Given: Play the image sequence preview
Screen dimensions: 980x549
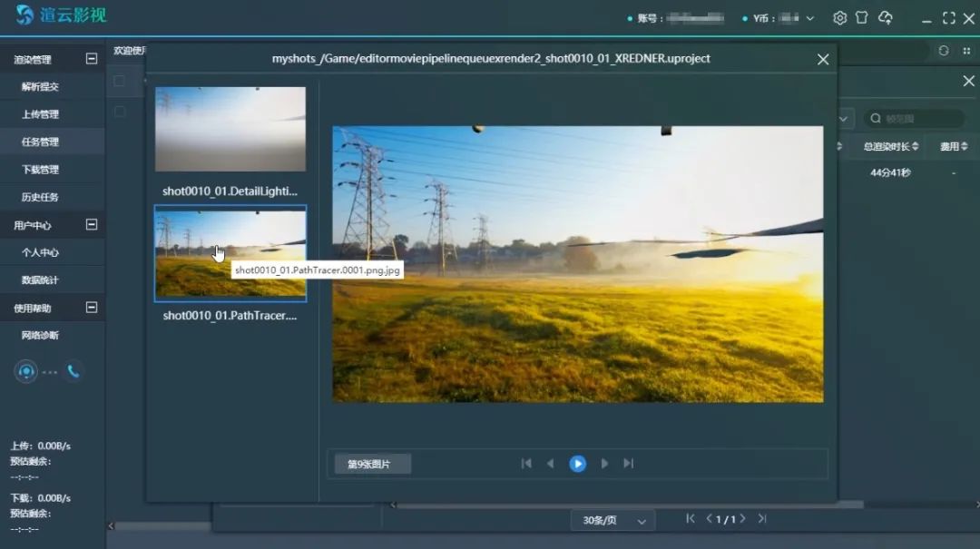Looking at the screenshot, I should coord(577,464).
